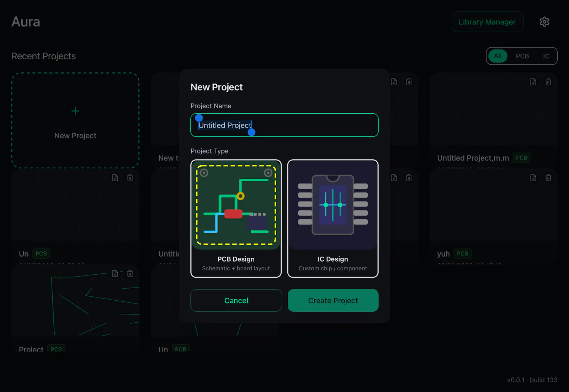The image size is (569, 392).
Task: Export the Untitled Project,m,m project file
Action: point(533,82)
